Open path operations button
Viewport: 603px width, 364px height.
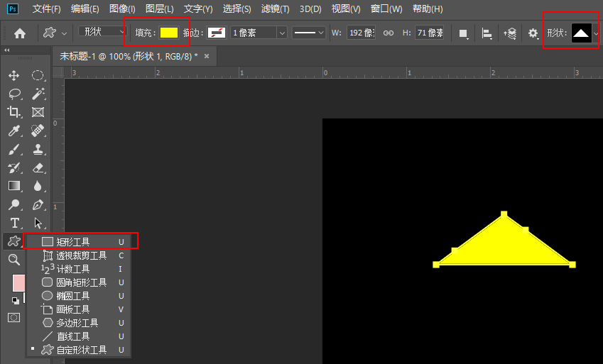tap(463, 33)
